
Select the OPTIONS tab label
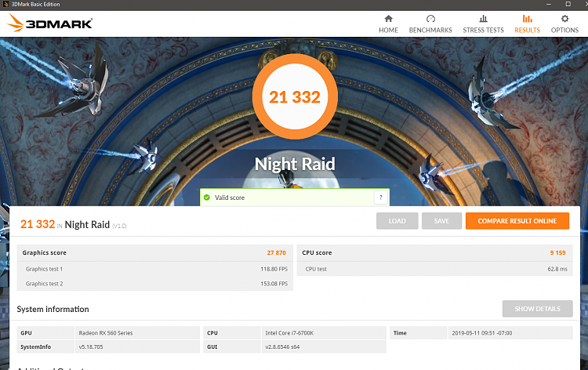564,30
